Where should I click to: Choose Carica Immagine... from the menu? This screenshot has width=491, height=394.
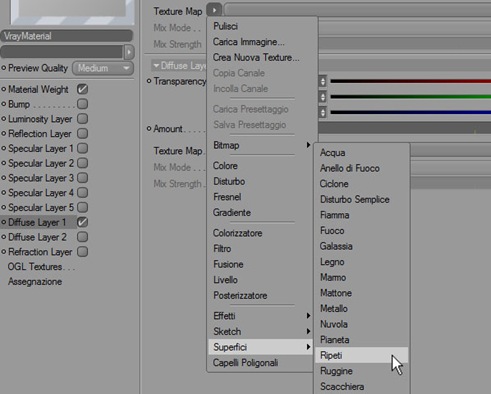(x=249, y=42)
